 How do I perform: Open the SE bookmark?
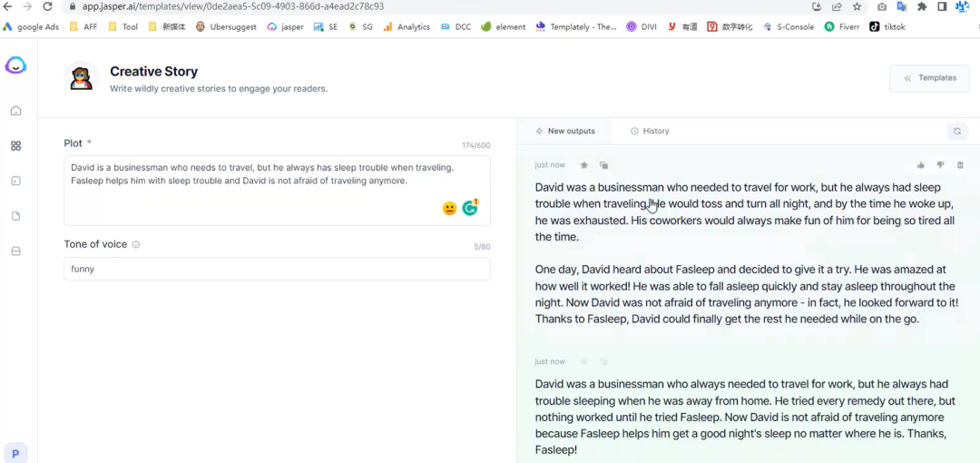(326, 27)
